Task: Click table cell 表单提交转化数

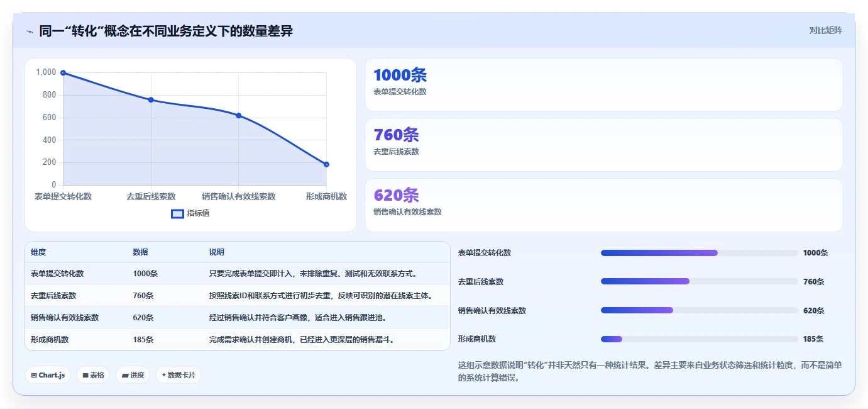Action: [57, 274]
